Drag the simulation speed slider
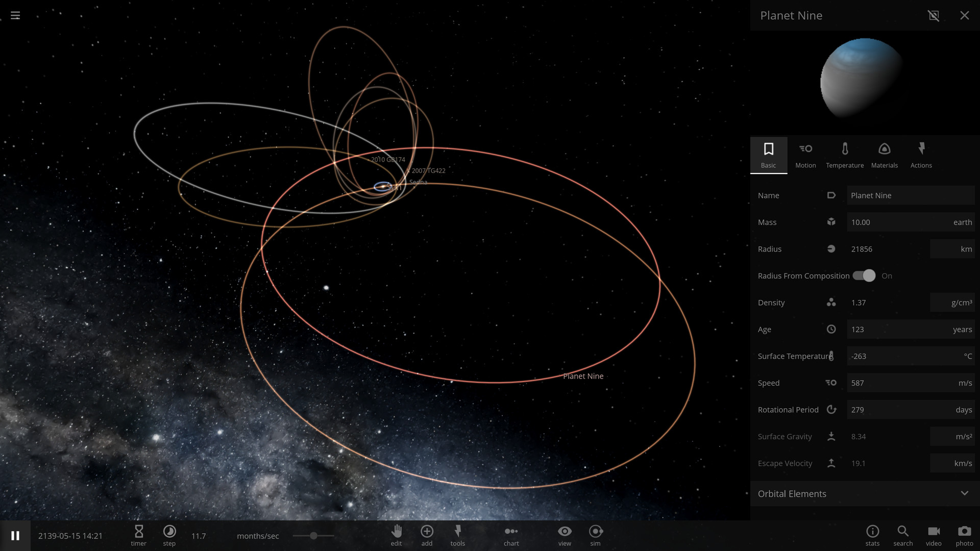Viewport: 980px width, 551px height. pyautogui.click(x=314, y=536)
